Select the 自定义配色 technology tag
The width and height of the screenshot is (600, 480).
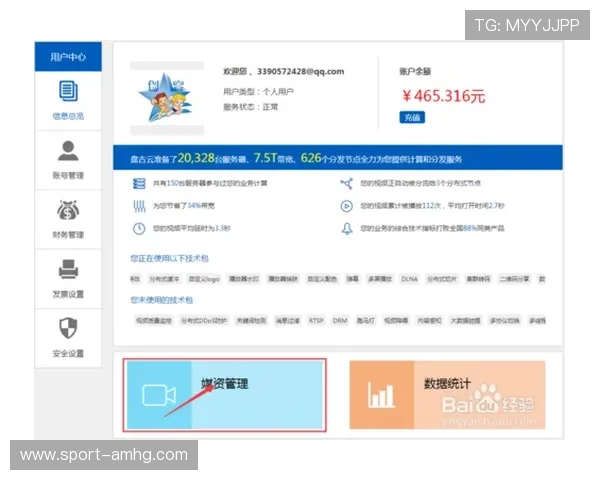(x=322, y=279)
